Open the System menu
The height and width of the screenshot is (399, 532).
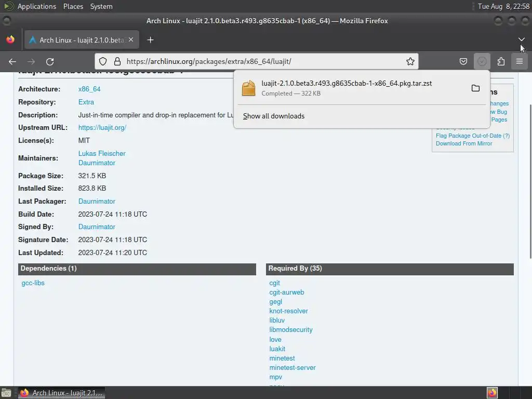pyautogui.click(x=101, y=6)
